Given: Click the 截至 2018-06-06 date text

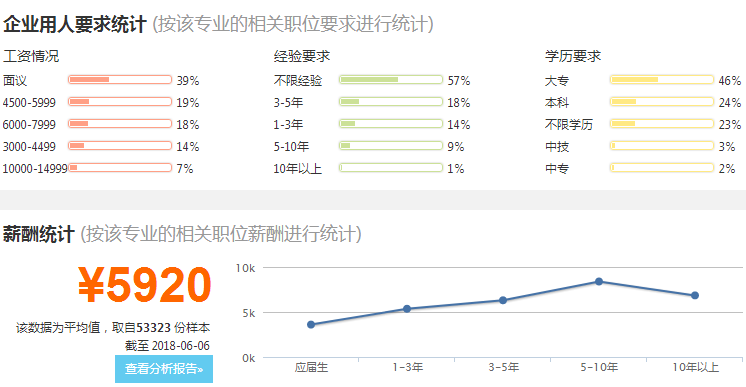Looking at the screenshot, I should (167, 346).
